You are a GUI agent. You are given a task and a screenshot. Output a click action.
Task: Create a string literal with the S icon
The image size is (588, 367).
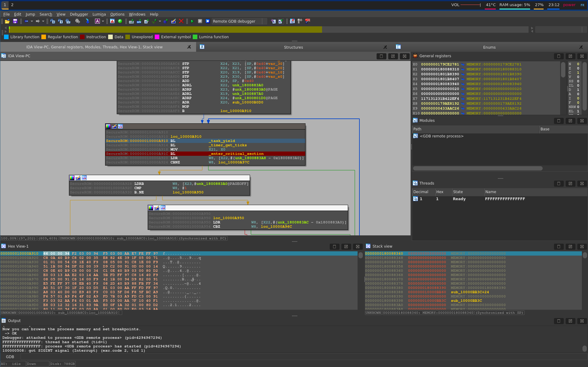(154, 21)
